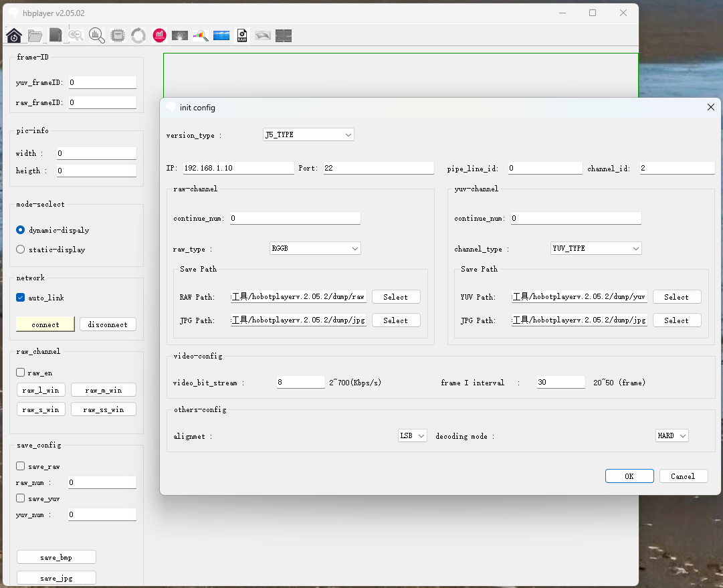Image resolution: width=723 pixels, height=588 pixels.
Task: Click the circular refresh arrows icon
Action: tap(138, 35)
